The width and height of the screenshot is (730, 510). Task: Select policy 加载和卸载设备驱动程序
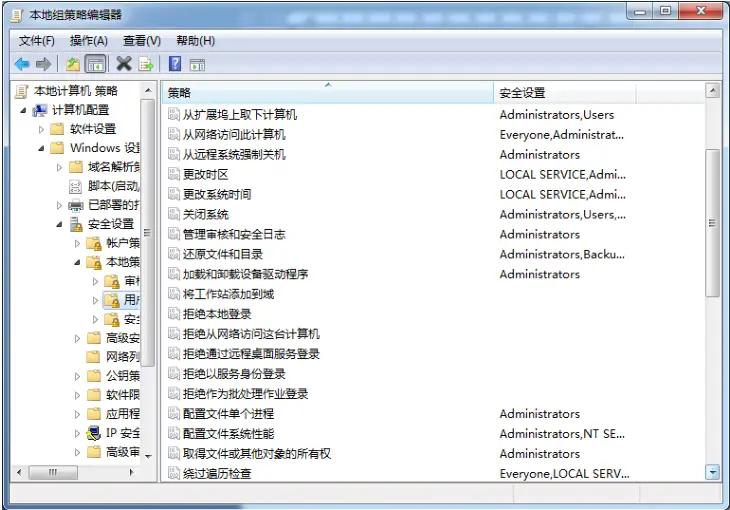[x=245, y=274]
